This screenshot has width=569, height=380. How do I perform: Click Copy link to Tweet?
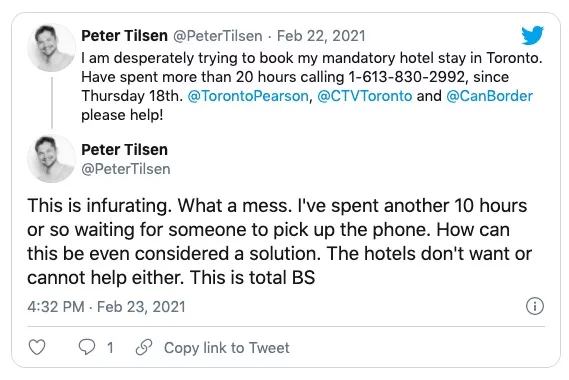coord(227,348)
